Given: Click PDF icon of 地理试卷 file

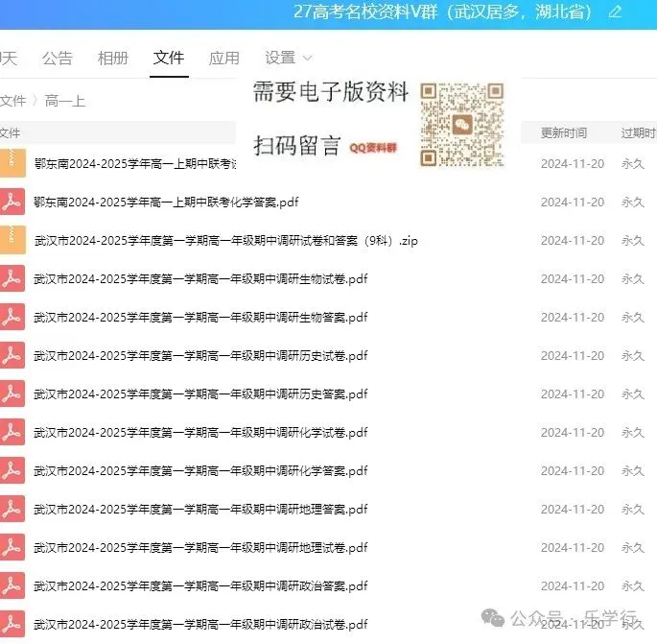Looking at the screenshot, I should point(12,548).
